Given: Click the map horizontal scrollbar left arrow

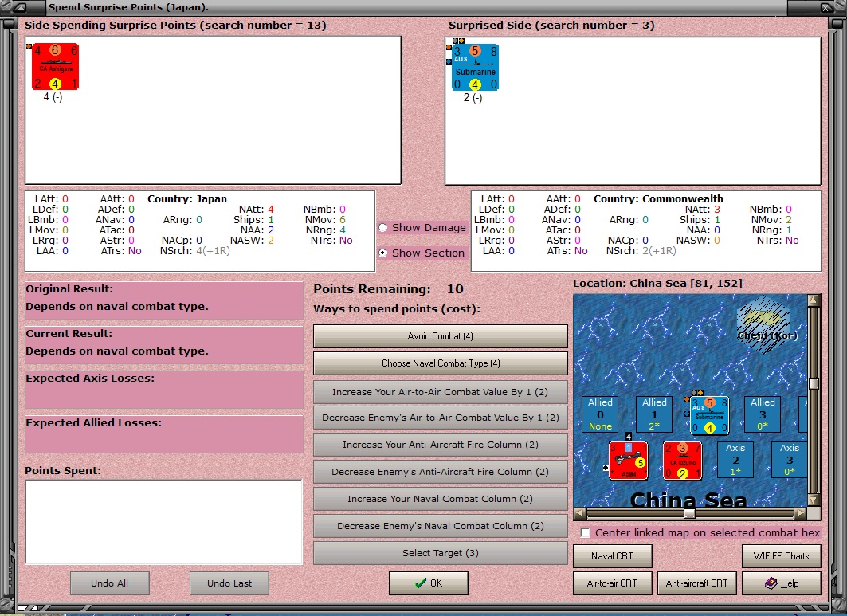Looking at the screenshot, I should 579,512.
